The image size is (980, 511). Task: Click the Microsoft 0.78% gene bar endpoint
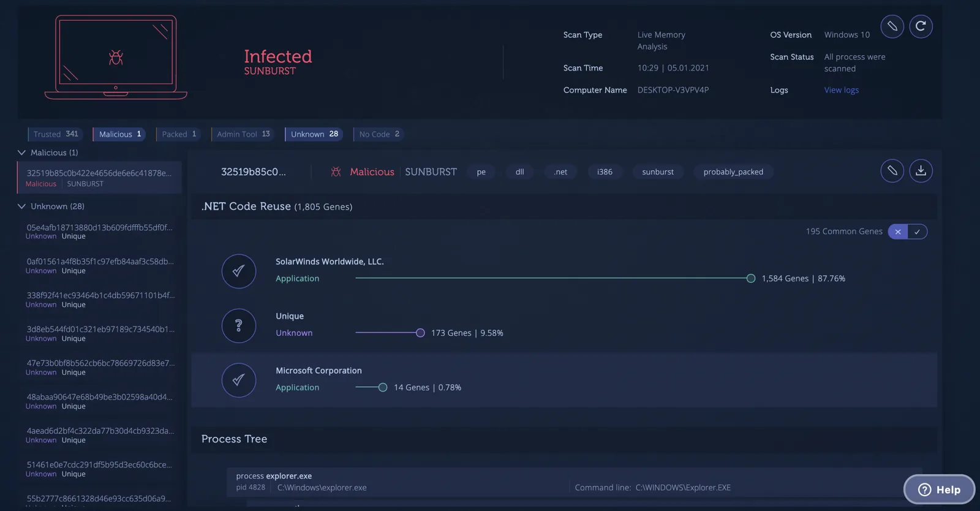click(x=383, y=387)
